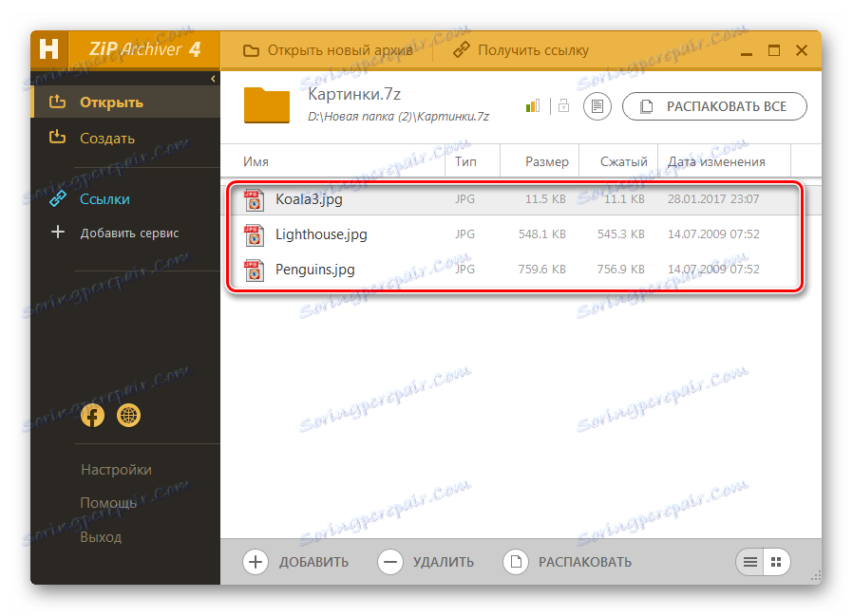
Task: Click the Koala3.jpg JPG file icon
Action: [254, 199]
